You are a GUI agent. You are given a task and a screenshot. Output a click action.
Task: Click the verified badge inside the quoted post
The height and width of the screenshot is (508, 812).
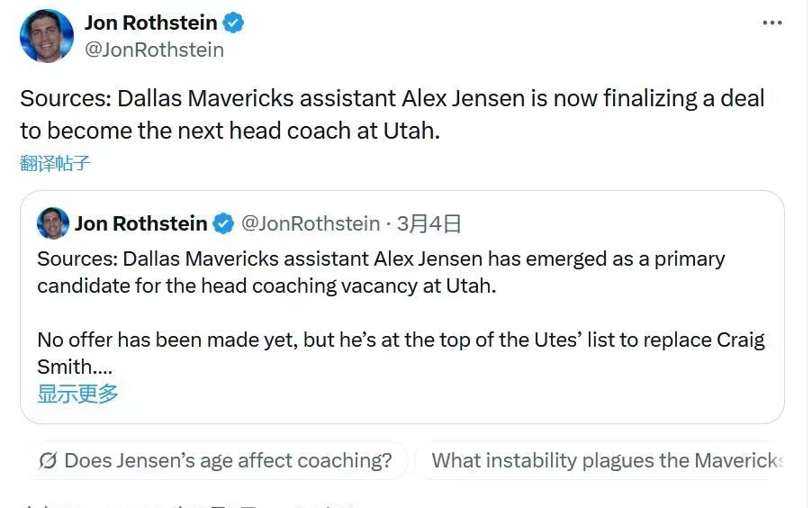coord(224,223)
